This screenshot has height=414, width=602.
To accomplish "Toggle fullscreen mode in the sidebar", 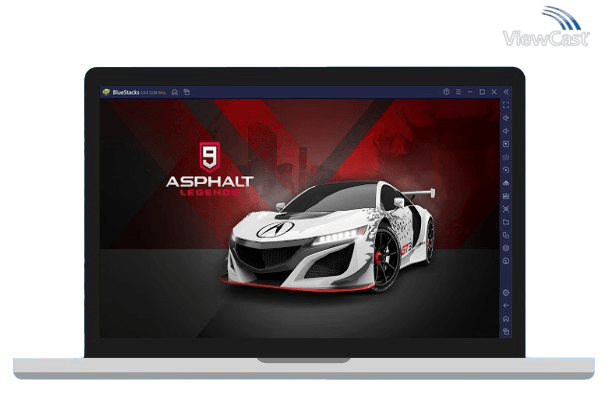I will [506, 105].
